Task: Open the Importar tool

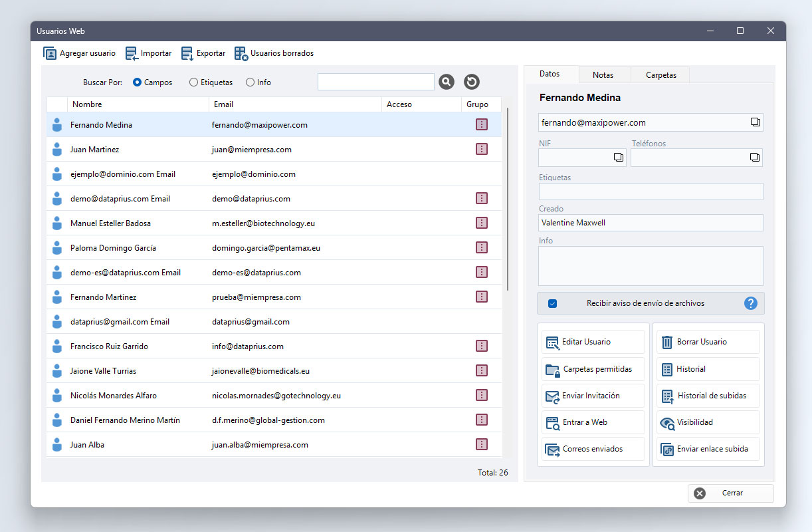Action: (x=148, y=53)
